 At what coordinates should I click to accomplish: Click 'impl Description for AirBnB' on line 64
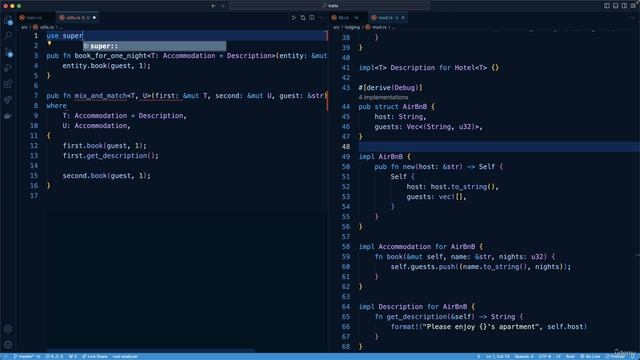[413, 307]
